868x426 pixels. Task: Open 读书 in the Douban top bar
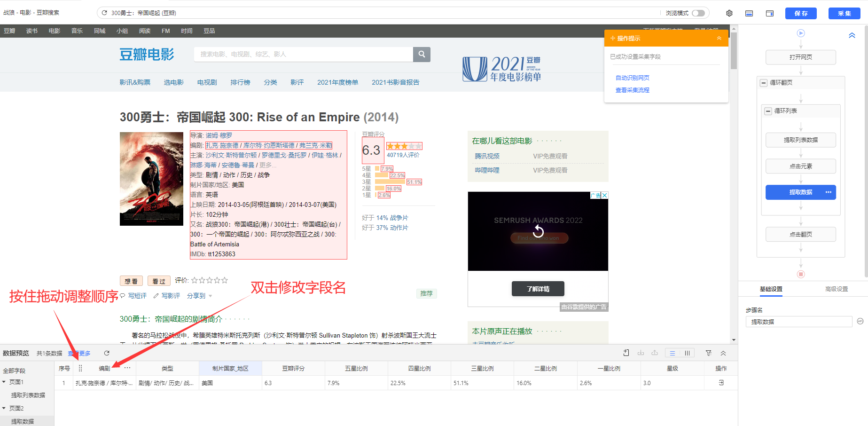[32, 31]
